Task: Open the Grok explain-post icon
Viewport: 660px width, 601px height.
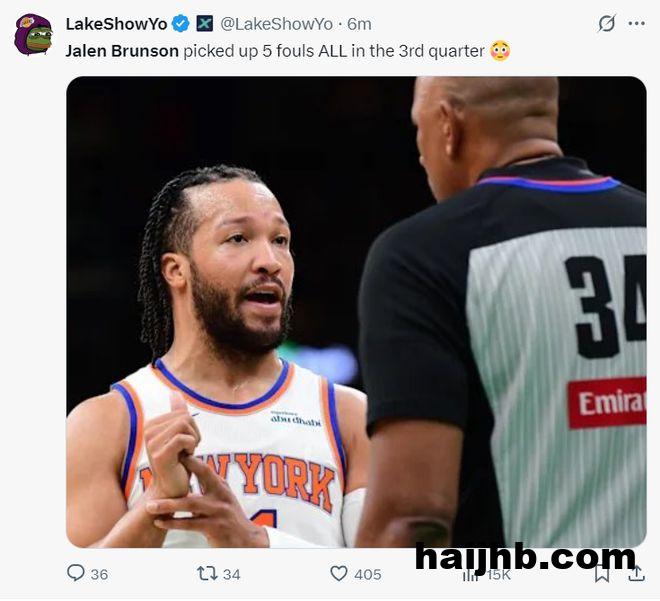Action: click(x=607, y=24)
